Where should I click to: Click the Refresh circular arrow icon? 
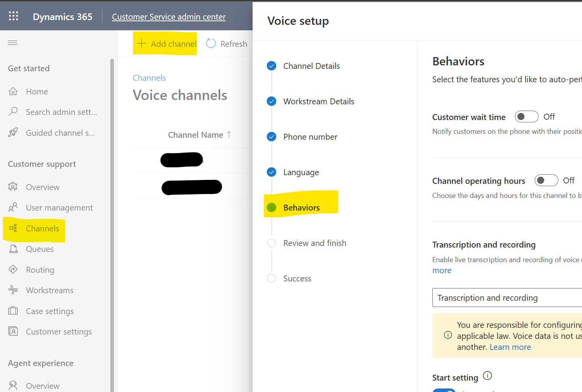click(211, 44)
